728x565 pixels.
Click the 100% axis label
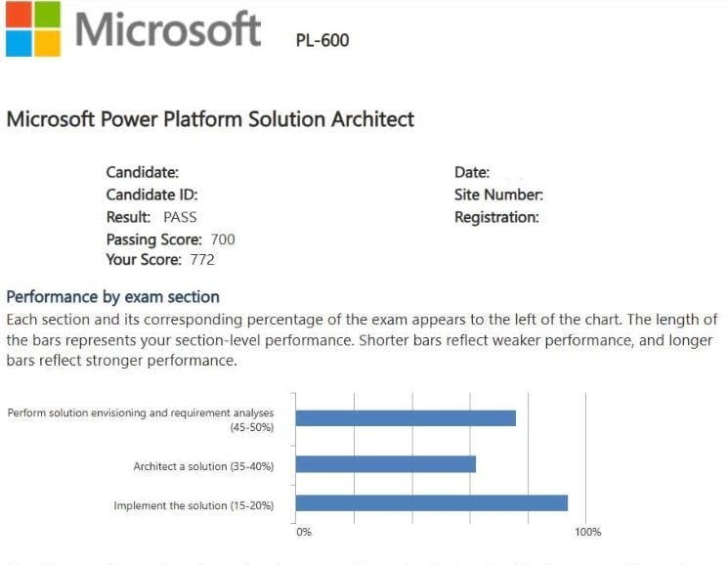click(x=587, y=532)
